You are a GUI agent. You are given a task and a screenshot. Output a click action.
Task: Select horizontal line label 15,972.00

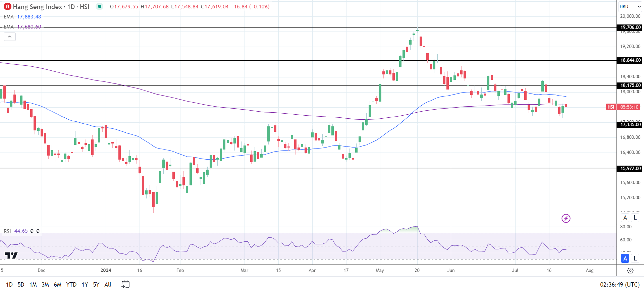click(x=630, y=169)
